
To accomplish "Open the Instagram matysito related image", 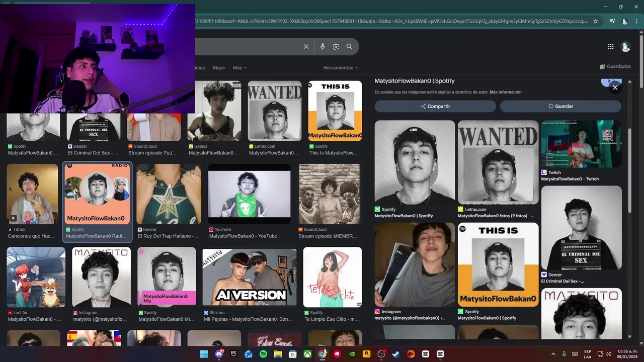I will 415,264.
